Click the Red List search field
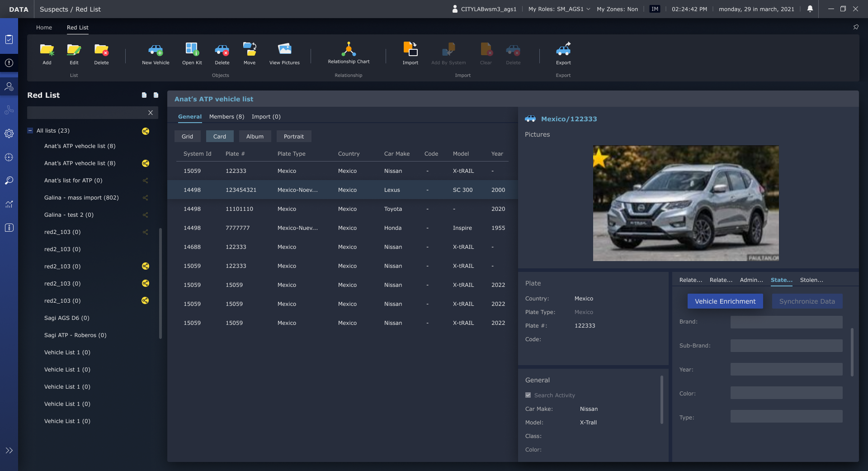The height and width of the screenshot is (471, 868). tap(86, 113)
